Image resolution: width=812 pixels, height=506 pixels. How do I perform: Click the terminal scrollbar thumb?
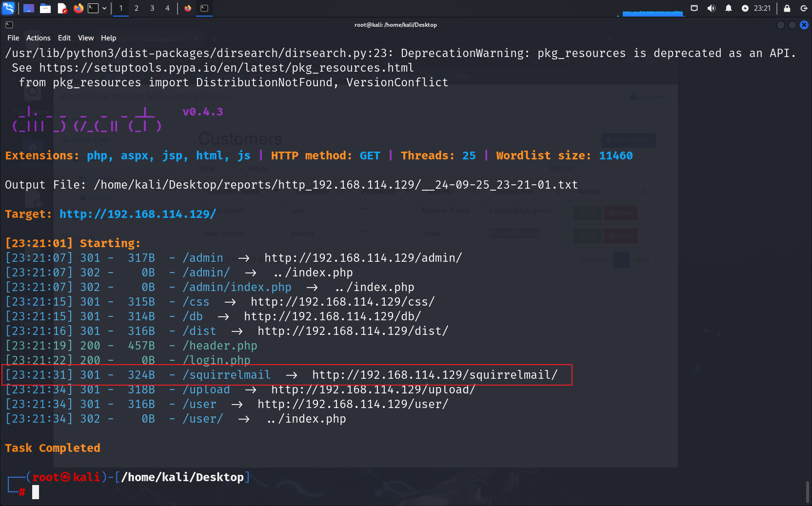(x=807, y=492)
